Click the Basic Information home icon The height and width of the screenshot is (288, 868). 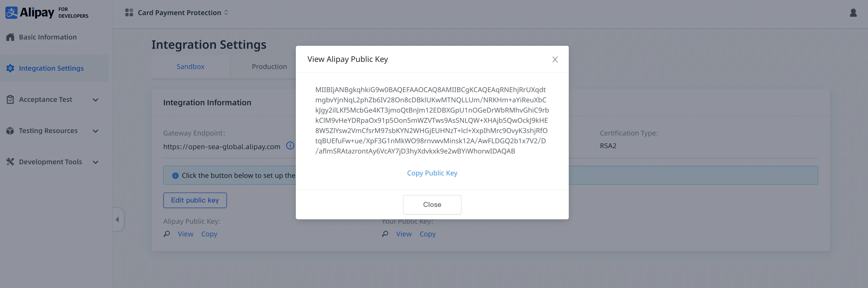click(10, 37)
